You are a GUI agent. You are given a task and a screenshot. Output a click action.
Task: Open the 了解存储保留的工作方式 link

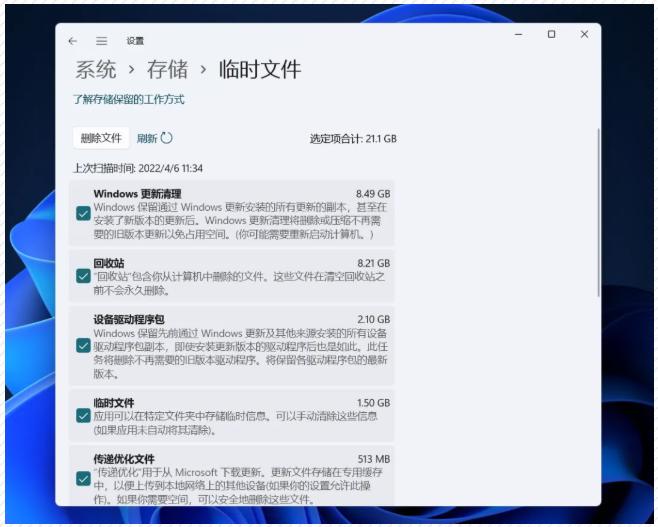[128, 100]
